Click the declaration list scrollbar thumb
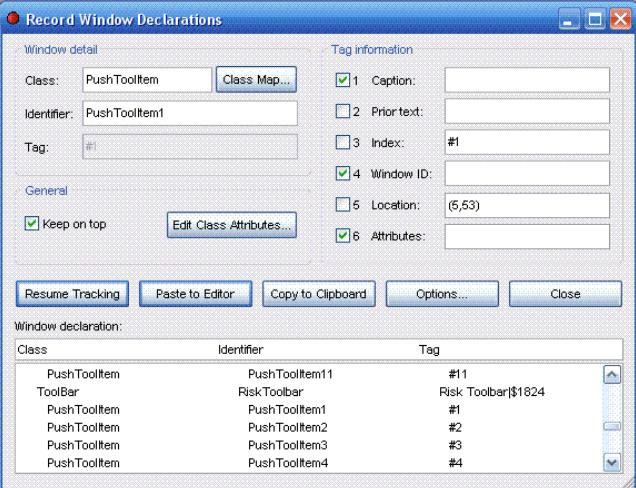636x488 pixels. click(x=612, y=426)
